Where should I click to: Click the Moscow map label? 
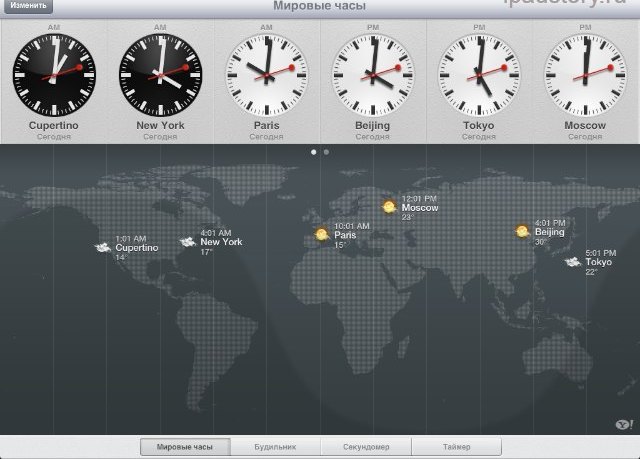(420, 208)
